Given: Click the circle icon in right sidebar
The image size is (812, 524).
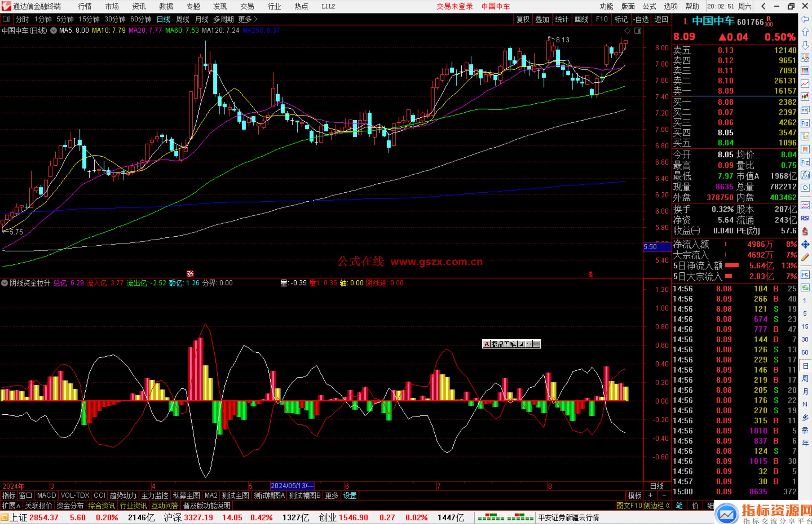Looking at the screenshot, I should click(x=805, y=188).
